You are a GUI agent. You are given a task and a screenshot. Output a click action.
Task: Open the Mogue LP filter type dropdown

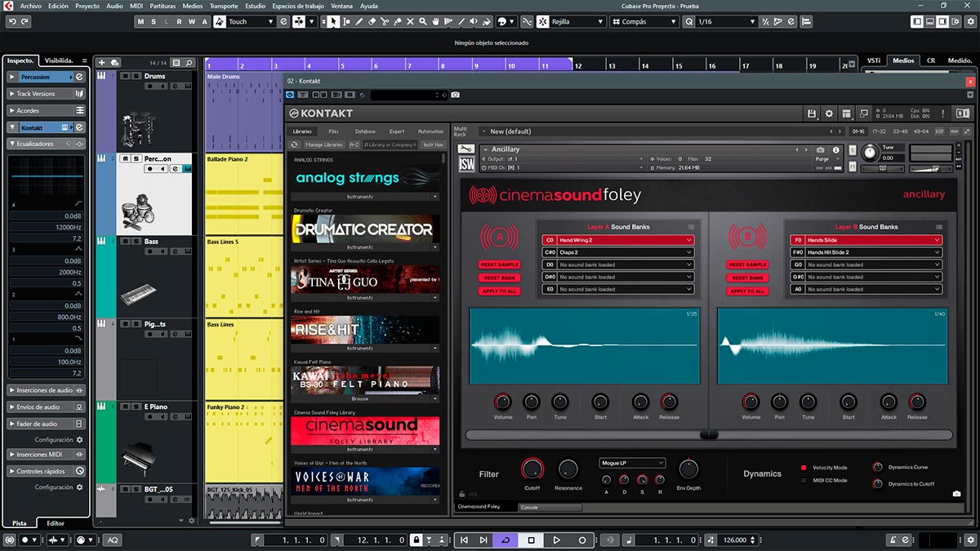click(632, 463)
